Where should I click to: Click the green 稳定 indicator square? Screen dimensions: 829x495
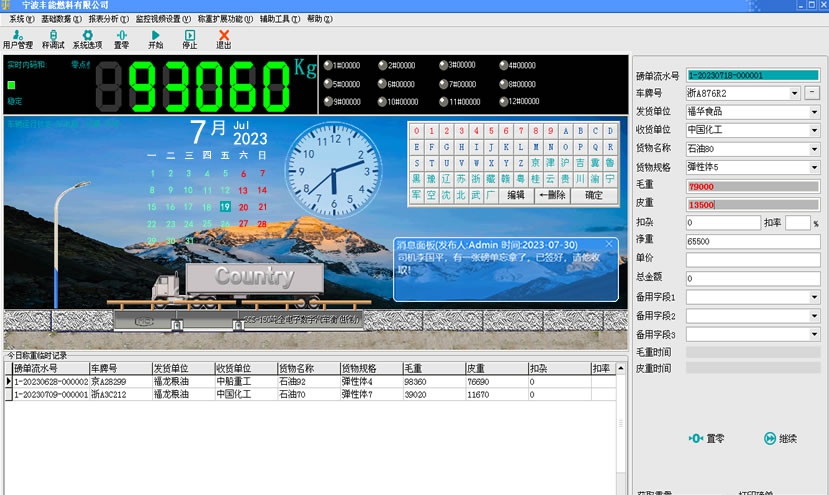pyautogui.click(x=11, y=85)
